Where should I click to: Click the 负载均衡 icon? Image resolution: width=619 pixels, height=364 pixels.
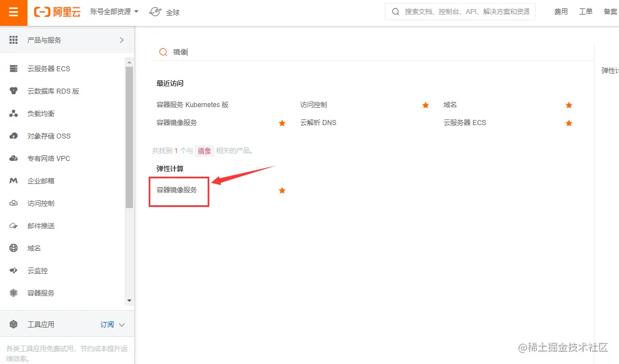coord(13,114)
